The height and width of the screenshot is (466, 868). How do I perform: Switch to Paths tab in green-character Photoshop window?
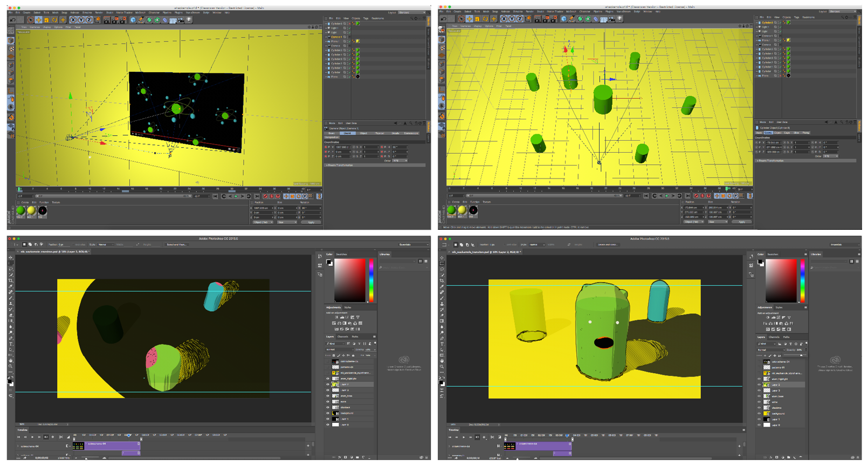pos(786,337)
